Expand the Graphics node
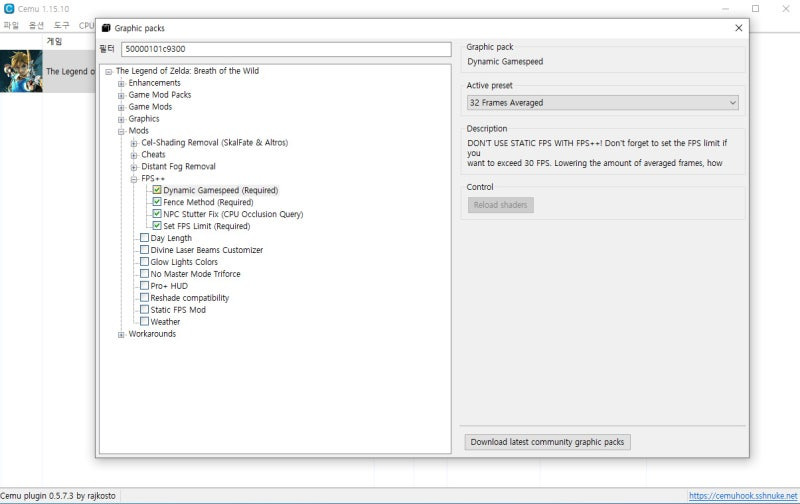The image size is (800, 504). point(121,119)
